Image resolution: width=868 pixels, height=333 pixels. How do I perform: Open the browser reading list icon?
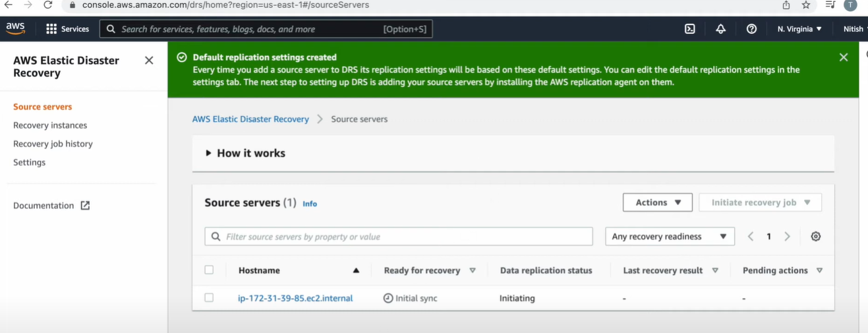[x=830, y=5]
